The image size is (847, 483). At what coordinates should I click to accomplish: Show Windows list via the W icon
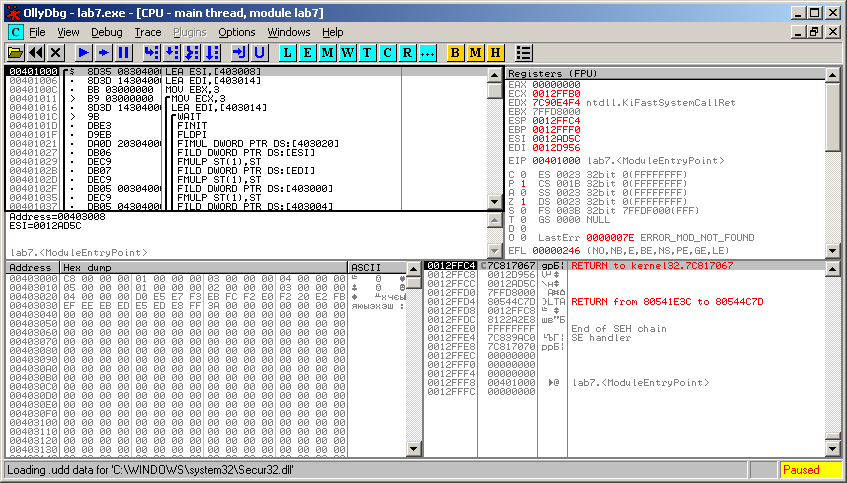tap(347, 52)
